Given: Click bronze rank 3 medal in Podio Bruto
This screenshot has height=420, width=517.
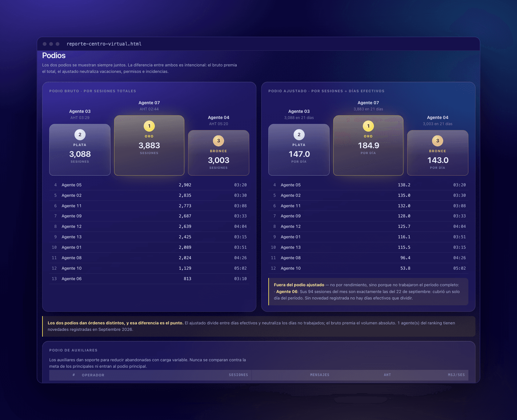Looking at the screenshot, I should [218, 141].
